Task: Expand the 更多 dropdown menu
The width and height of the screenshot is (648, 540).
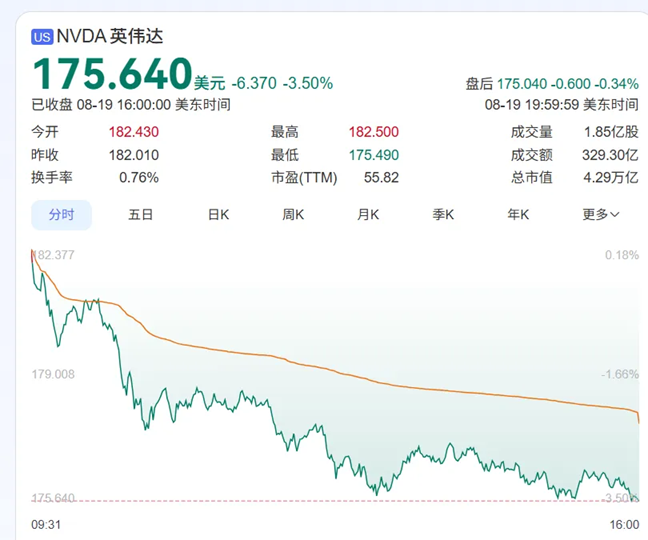Action: point(601,214)
